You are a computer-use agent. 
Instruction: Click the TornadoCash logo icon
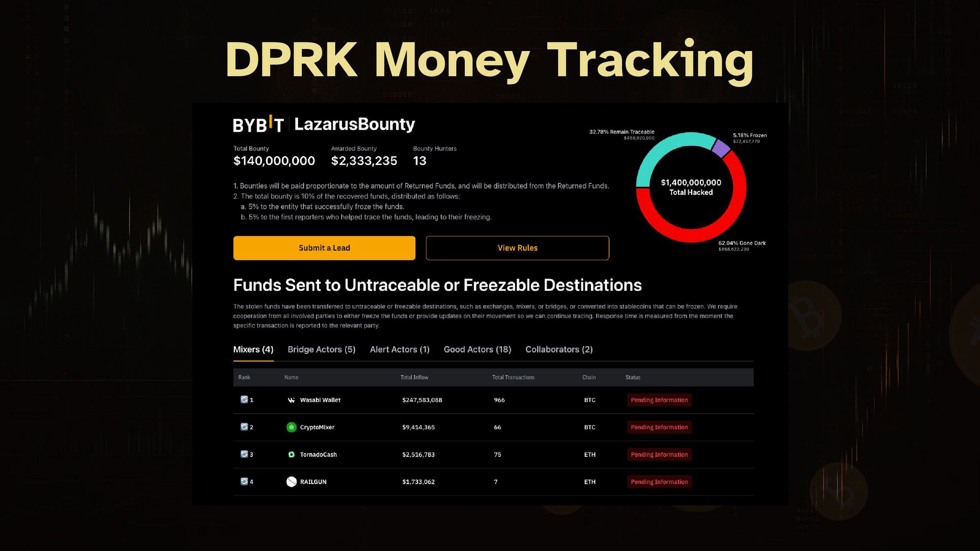(x=291, y=455)
